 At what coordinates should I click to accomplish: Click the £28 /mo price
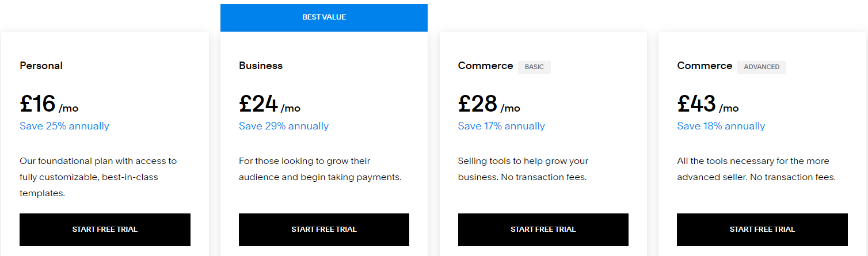click(x=489, y=104)
